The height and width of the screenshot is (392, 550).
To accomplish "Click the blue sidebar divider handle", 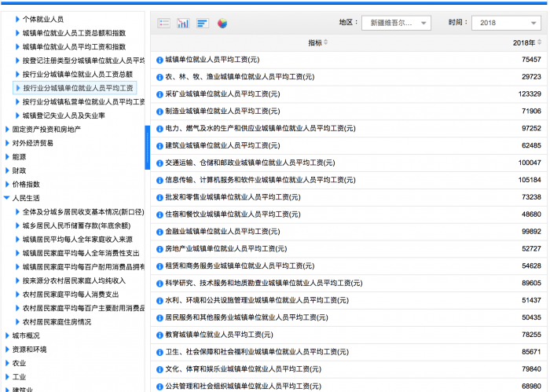I will point(147,148).
